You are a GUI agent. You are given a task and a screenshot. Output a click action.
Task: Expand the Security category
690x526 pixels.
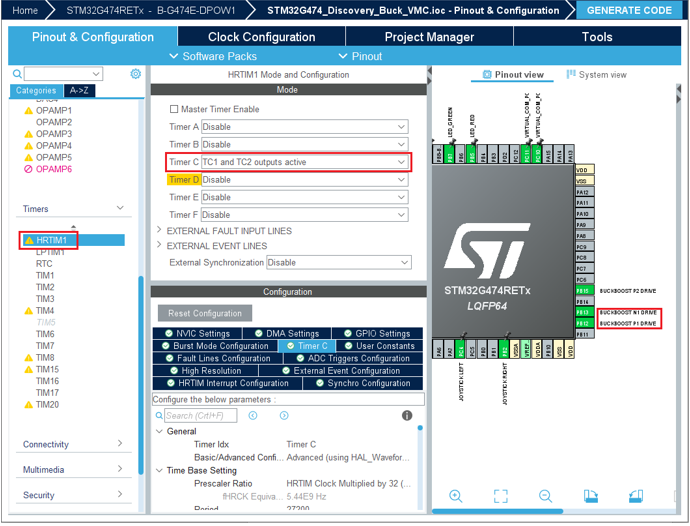coord(120,494)
